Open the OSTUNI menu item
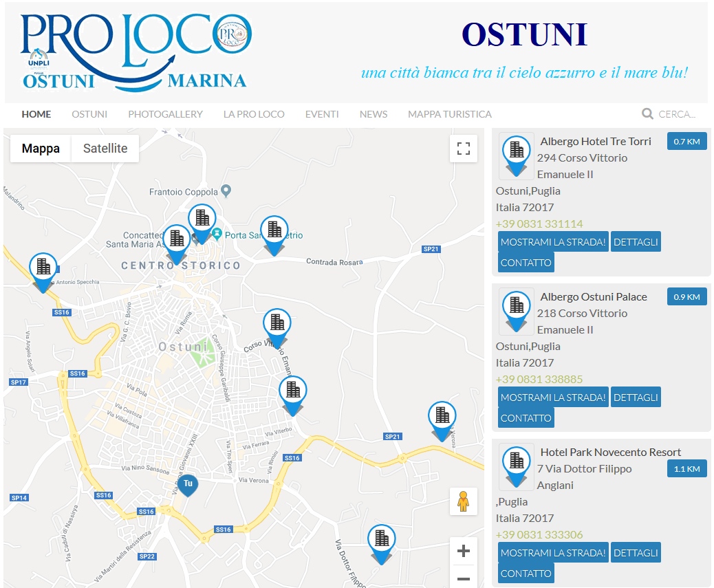The height and width of the screenshot is (588, 714). pyautogui.click(x=89, y=114)
